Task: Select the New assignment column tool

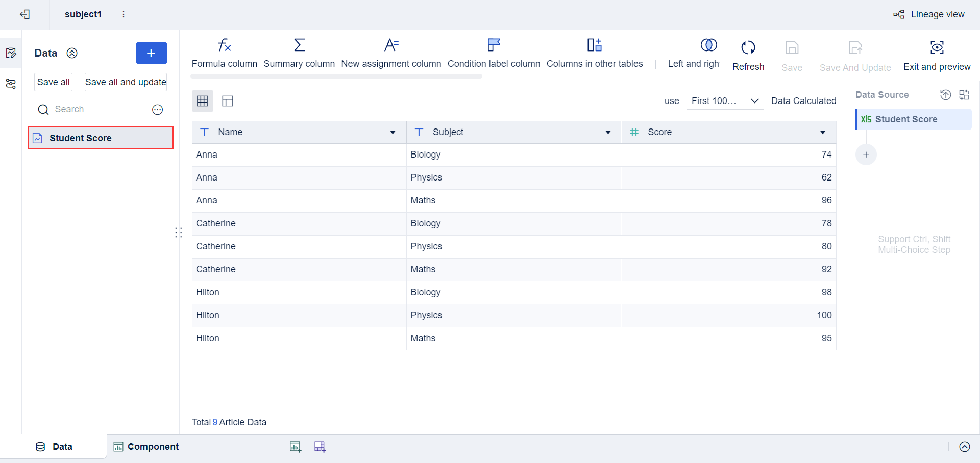Action: [391, 53]
